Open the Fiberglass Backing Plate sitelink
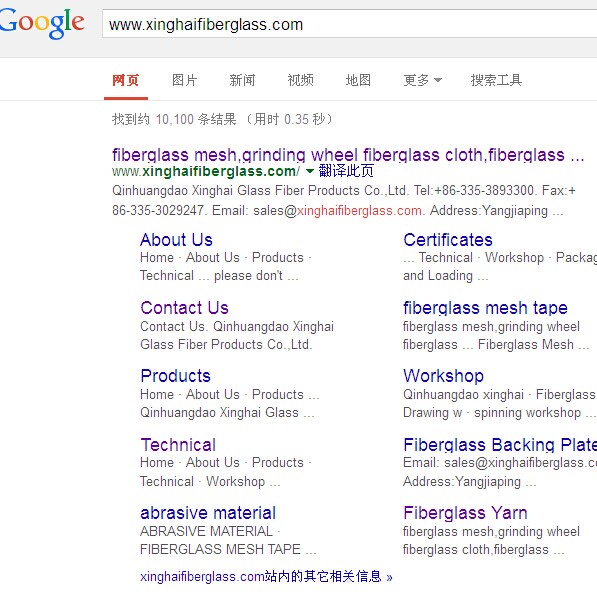Viewport: 597px width, 602px height. 500,445
